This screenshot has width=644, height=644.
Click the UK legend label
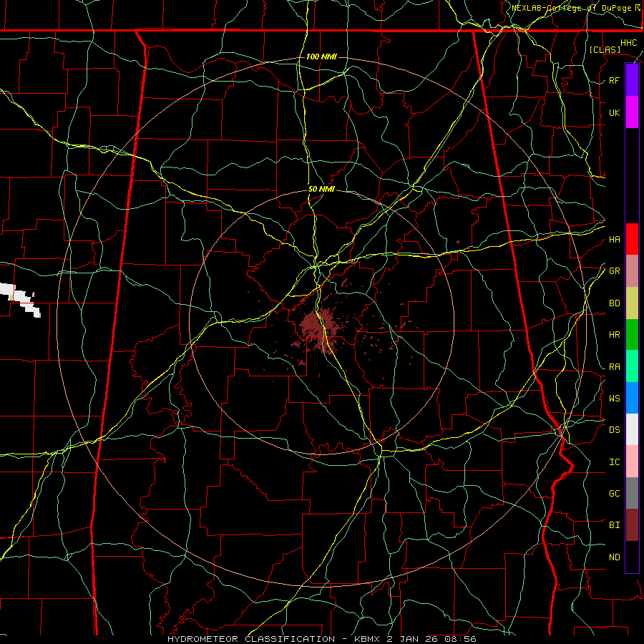pyautogui.click(x=614, y=112)
